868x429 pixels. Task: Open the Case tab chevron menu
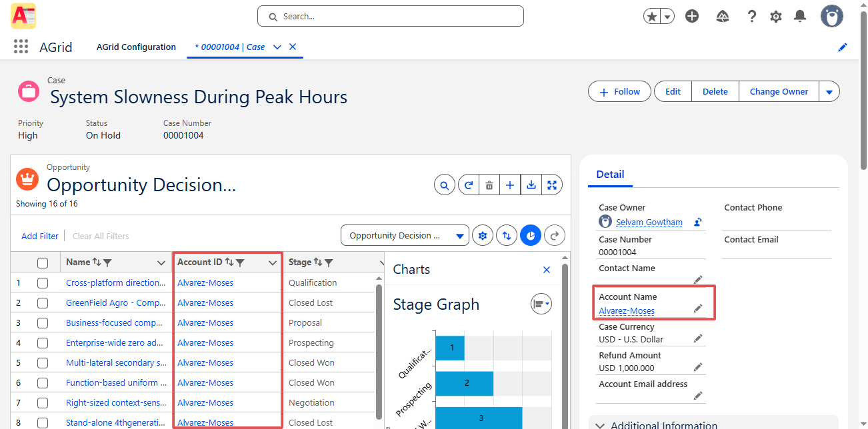(x=277, y=47)
